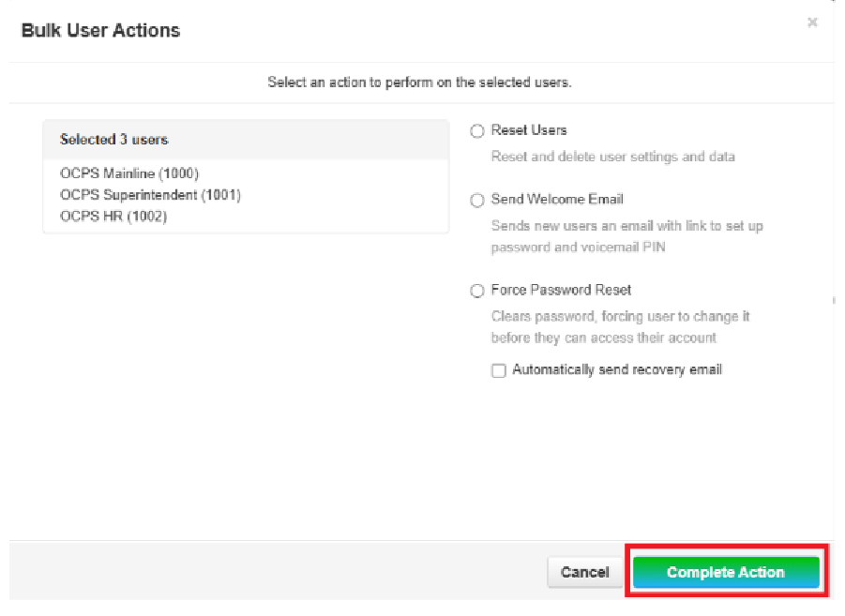
Task: Click the Select an action instruction text
Action: pos(419,83)
